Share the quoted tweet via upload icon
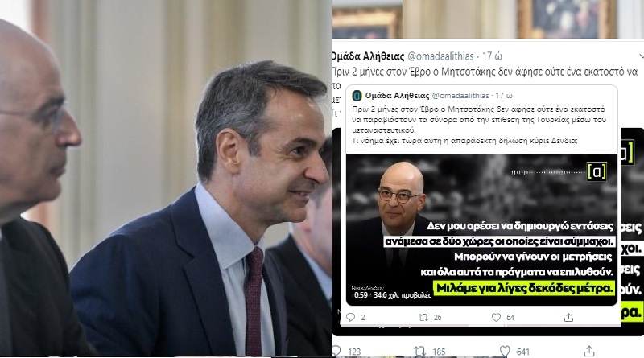The width and height of the screenshot is (644, 358). click(568, 317)
